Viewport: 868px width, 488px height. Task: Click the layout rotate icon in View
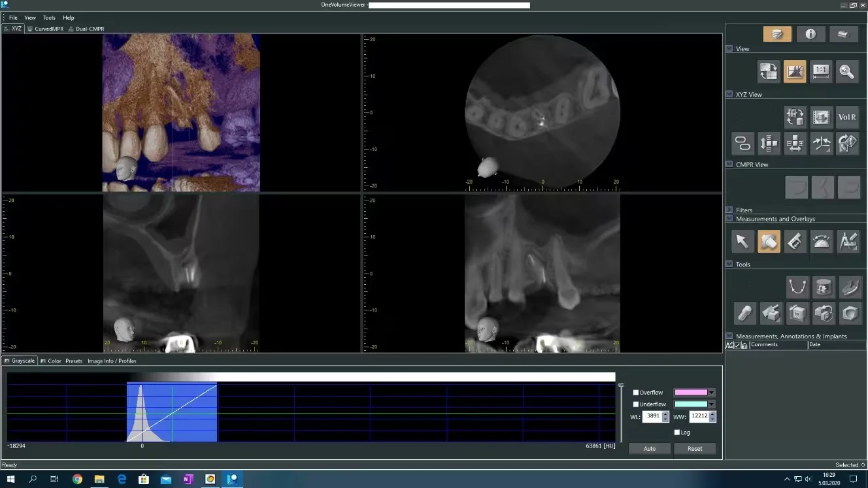pyautogui.click(x=769, y=71)
